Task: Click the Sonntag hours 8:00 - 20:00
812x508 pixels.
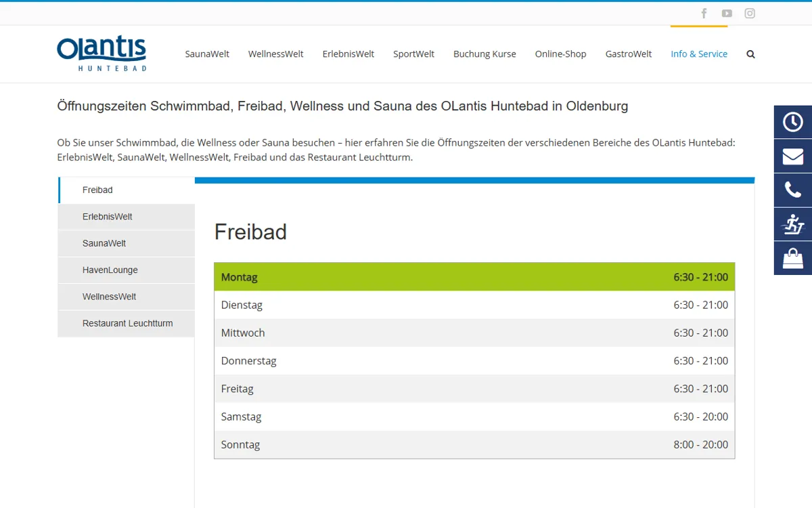Action: click(x=701, y=445)
